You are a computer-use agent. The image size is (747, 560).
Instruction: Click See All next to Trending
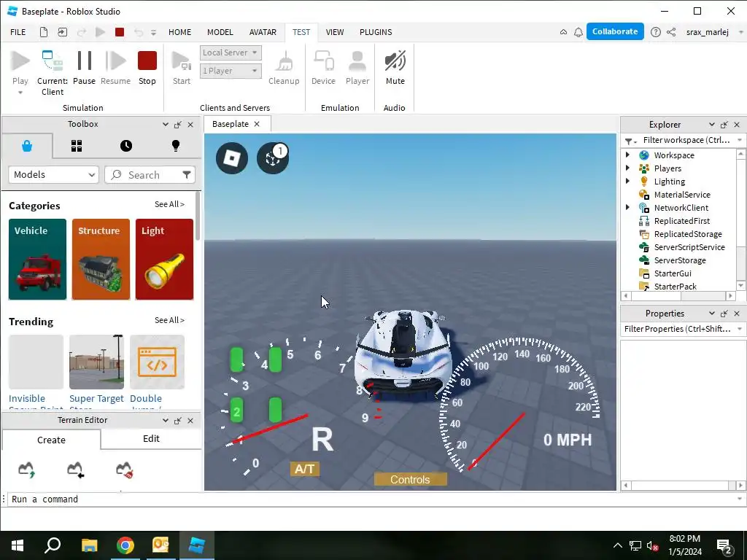169,321
